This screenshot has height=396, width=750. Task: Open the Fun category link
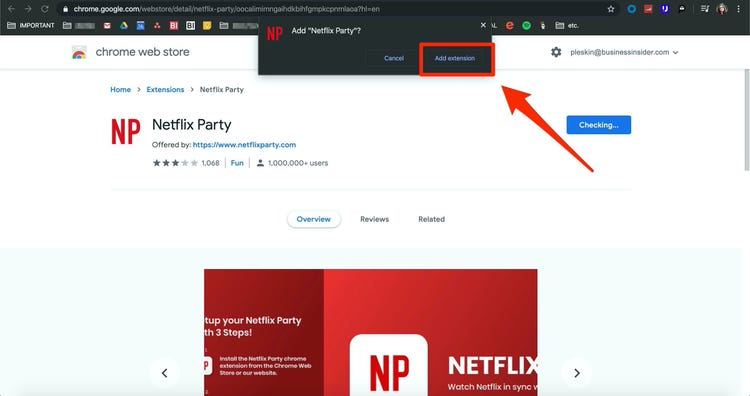coord(237,163)
